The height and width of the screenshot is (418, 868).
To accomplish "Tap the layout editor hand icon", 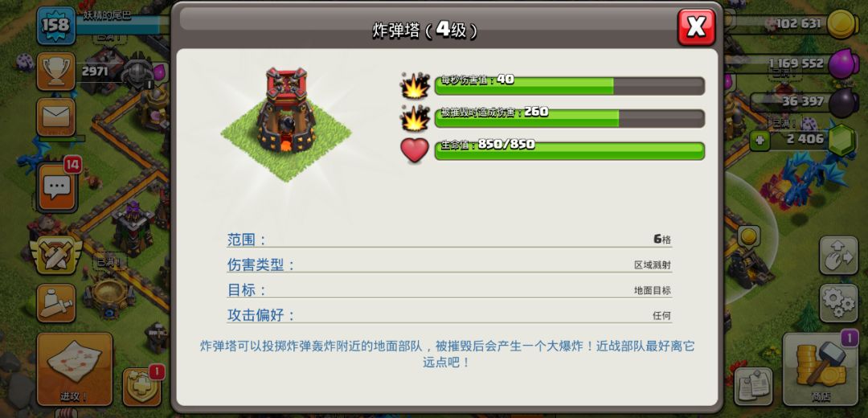I will click(838, 256).
